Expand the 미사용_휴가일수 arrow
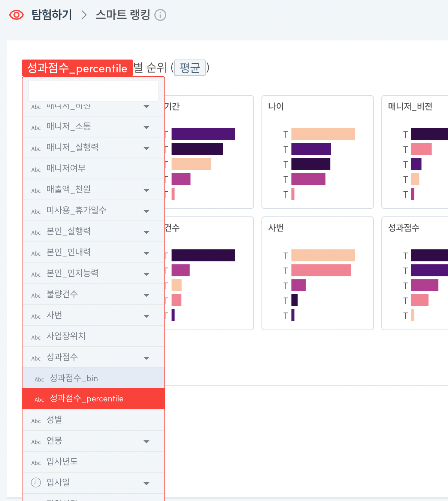Image resolution: width=448 pixels, height=501 pixels. 146,211
